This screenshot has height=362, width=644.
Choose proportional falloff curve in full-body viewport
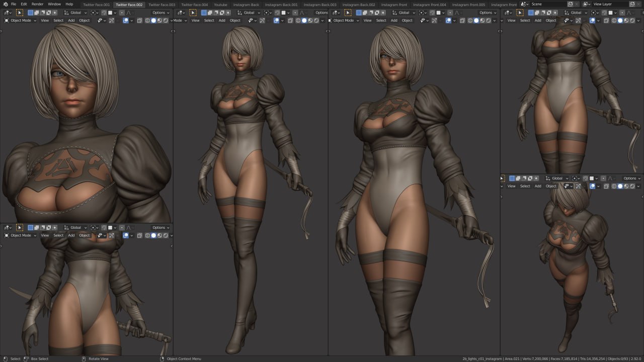303,13
